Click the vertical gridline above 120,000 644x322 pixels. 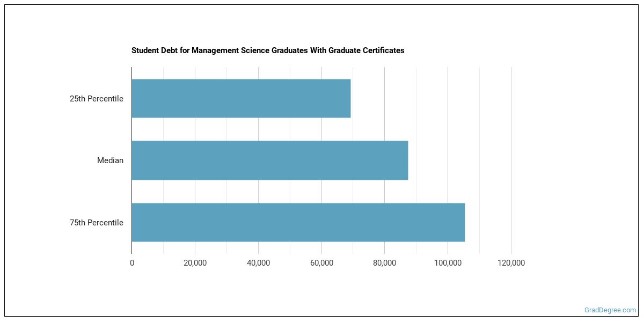click(x=511, y=161)
